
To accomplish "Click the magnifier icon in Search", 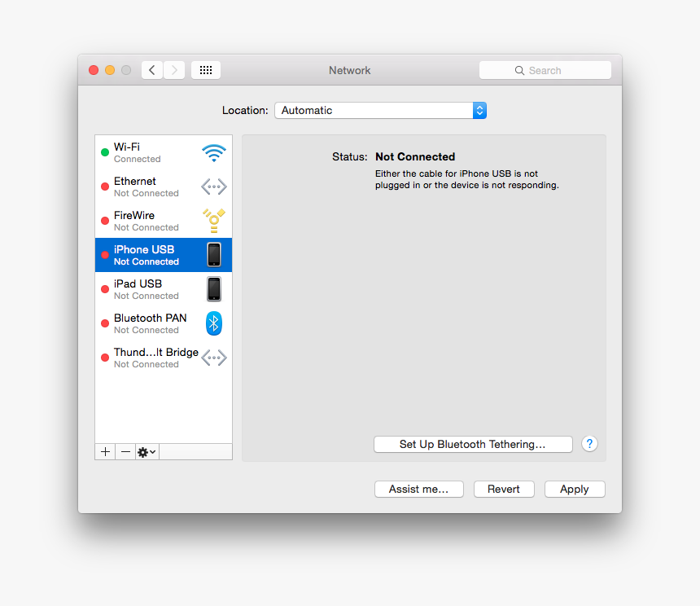I will coord(519,71).
